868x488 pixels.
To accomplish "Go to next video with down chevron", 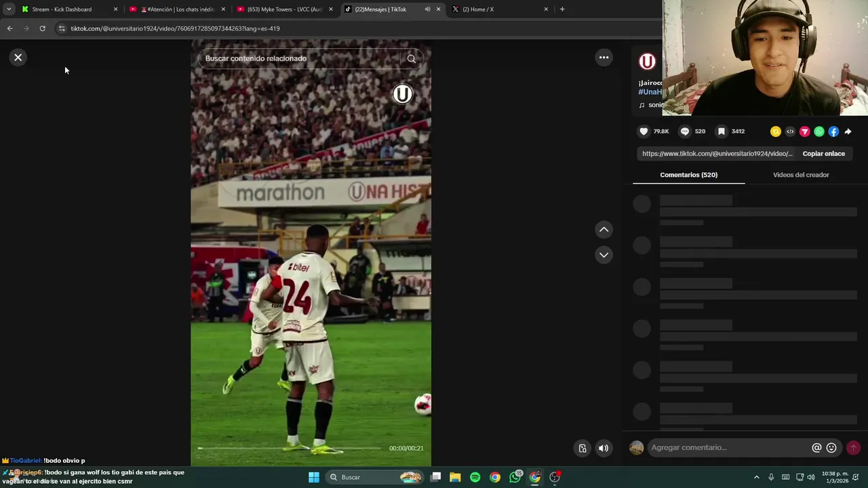I will click(604, 255).
